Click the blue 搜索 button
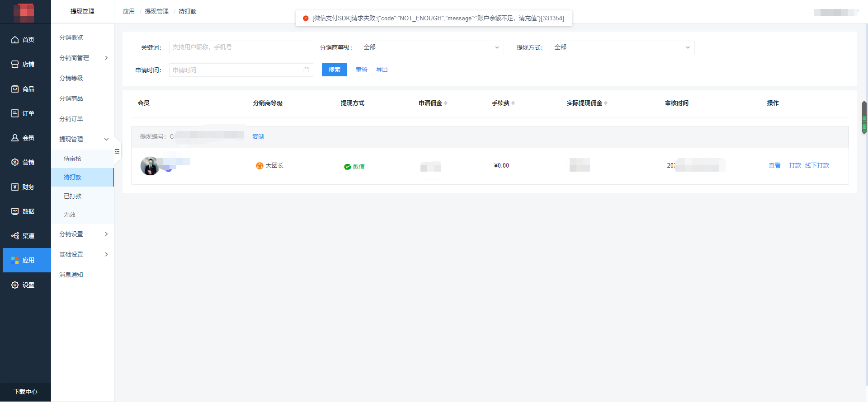This screenshot has width=868, height=402. click(x=334, y=70)
